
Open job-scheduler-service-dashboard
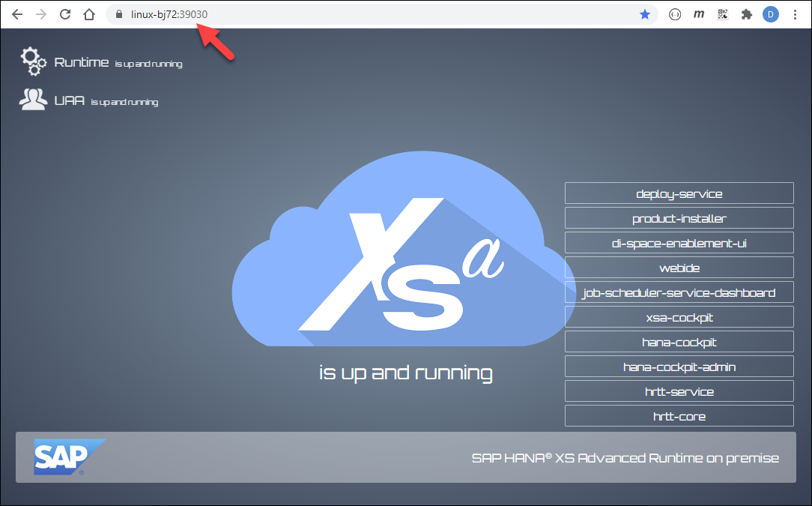[679, 292]
